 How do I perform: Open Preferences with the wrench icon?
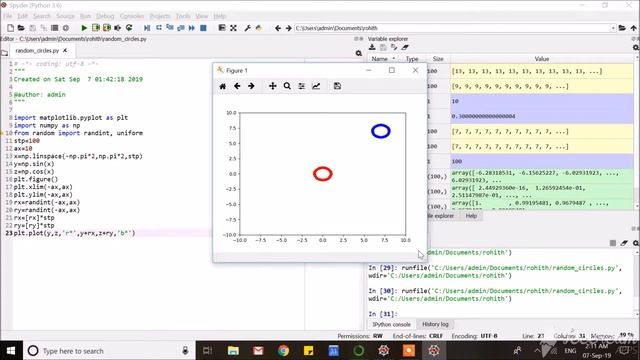point(247,28)
